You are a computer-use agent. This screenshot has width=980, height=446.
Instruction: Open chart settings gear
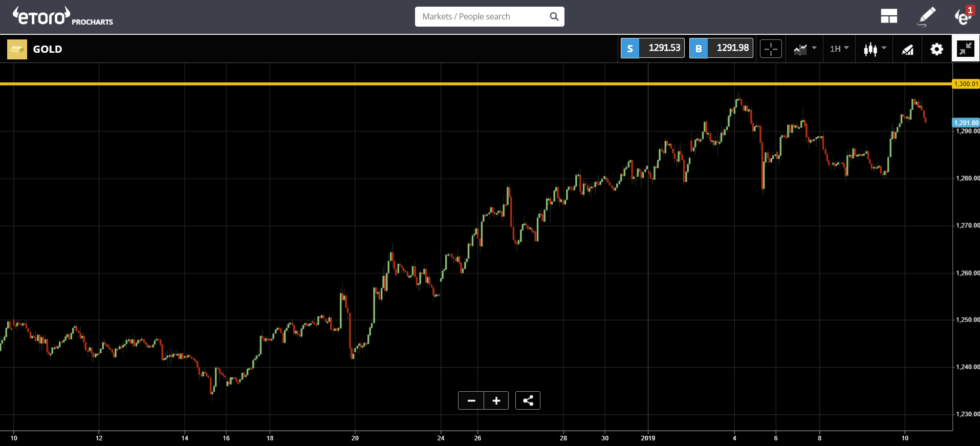pyautogui.click(x=937, y=48)
